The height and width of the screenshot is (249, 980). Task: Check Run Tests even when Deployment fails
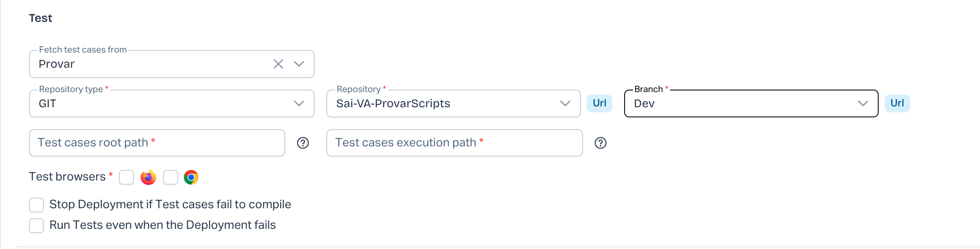37,225
